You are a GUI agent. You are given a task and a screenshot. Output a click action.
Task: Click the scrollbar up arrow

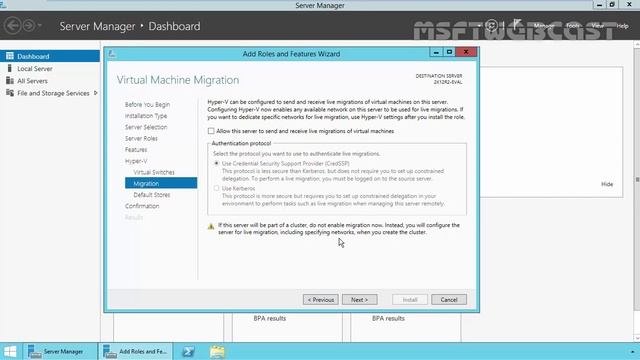pyautogui.click(x=637, y=43)
